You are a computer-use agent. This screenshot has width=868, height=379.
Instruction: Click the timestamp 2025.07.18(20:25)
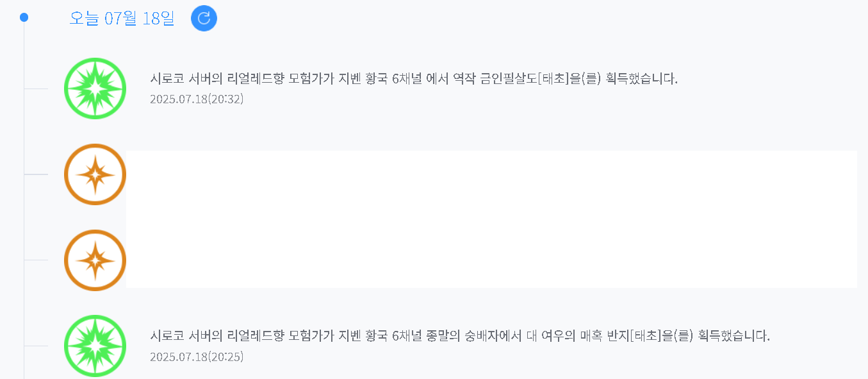[197, 357]
